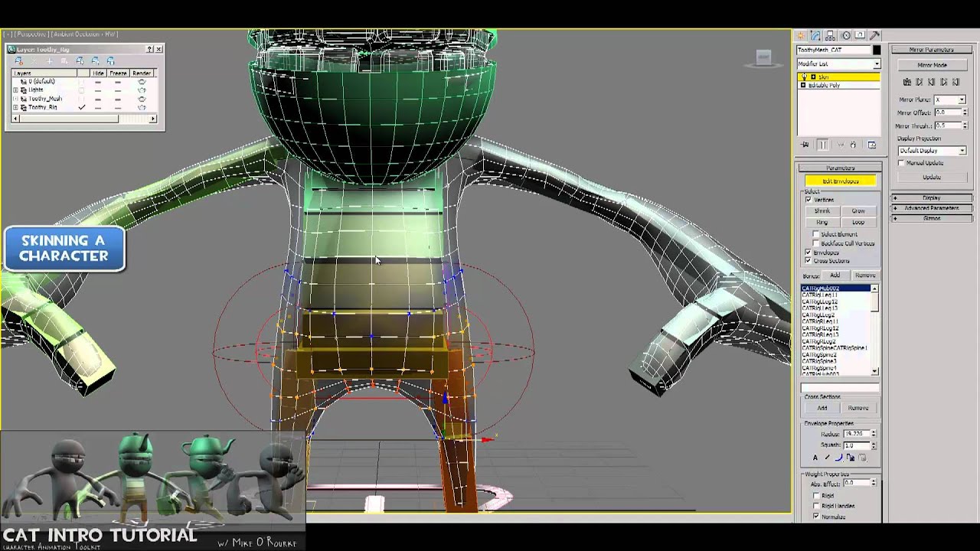Click the Pin Stack icon

805,145
